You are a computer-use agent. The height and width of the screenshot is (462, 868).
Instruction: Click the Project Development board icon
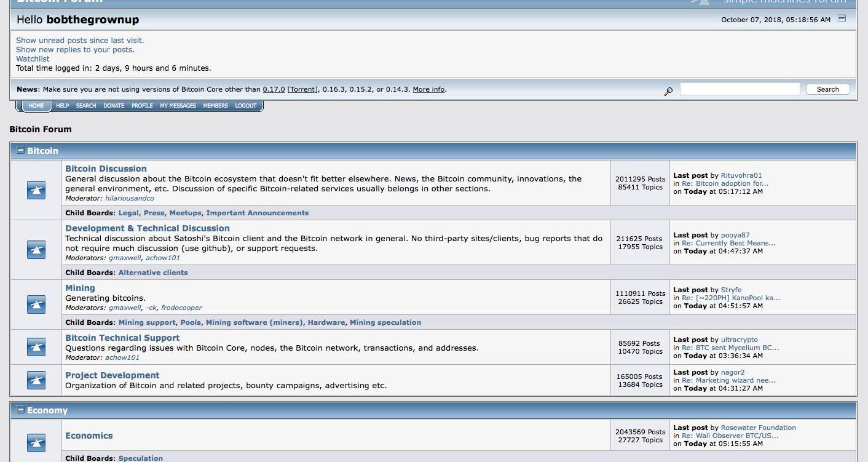tap(36, 380)
